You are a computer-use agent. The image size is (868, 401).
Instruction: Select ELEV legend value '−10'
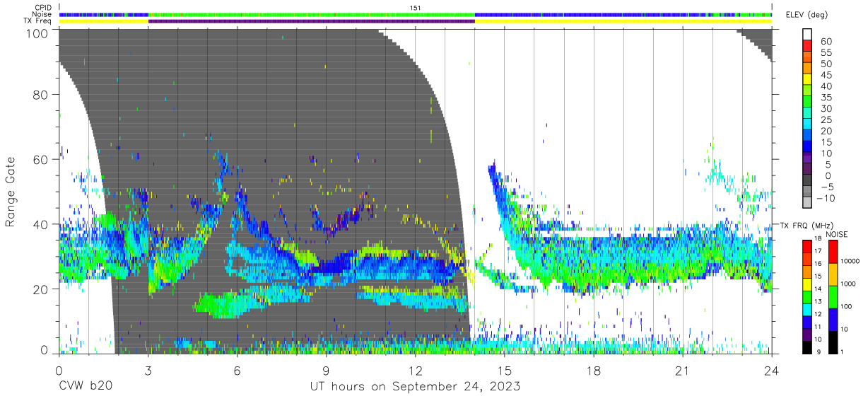point(827,198)
